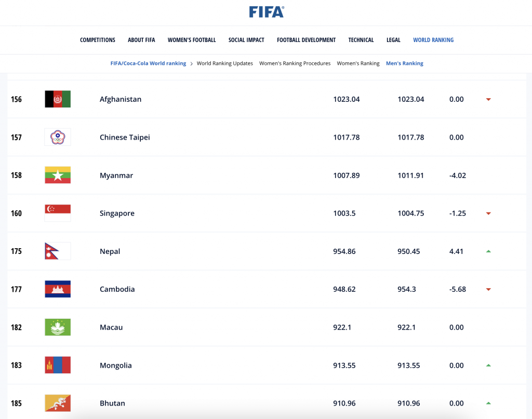Select the World Ranking menu item

[433, 40]
